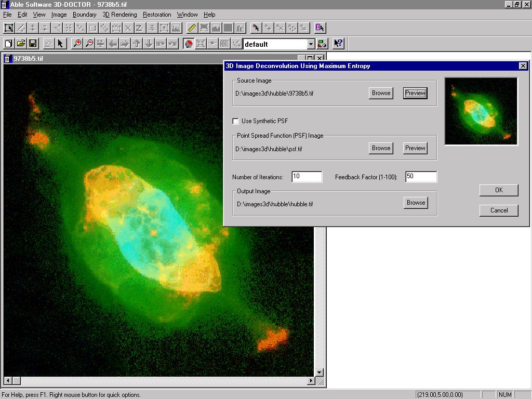Click the context help arrow icon
532x399 pixels.
338,44
